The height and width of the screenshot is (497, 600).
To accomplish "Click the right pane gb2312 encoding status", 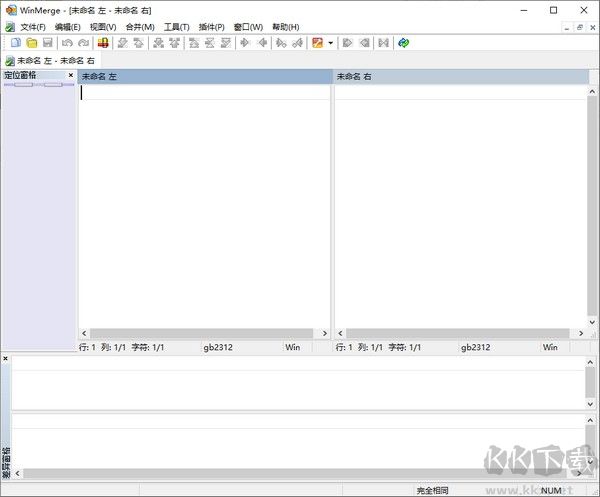I will pos(475,347).
